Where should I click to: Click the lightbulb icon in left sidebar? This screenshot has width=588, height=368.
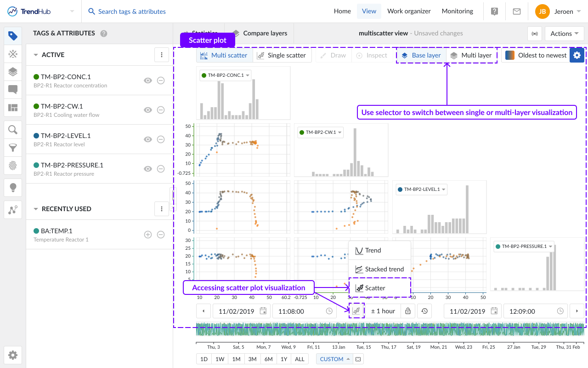click(x=13, y=187)
